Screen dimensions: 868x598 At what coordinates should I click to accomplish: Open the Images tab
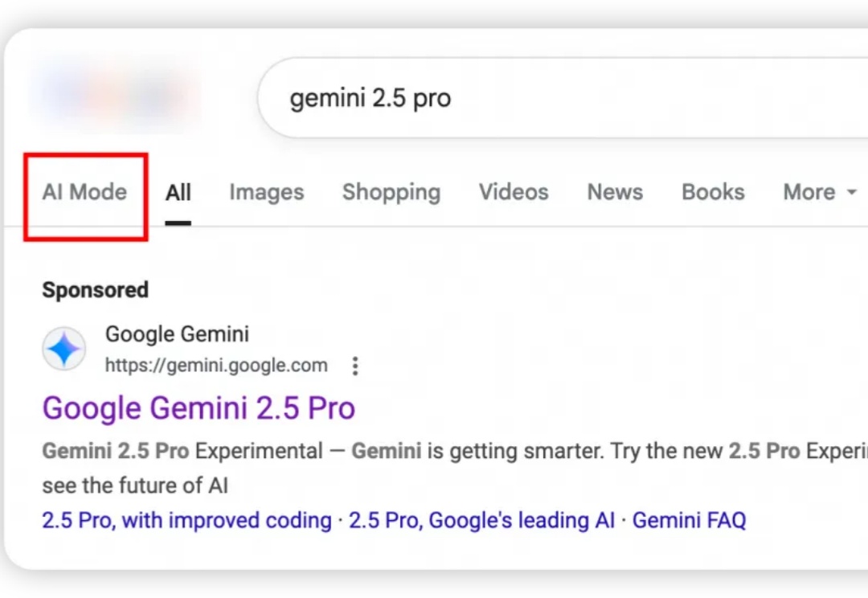(x=267, y=192)
